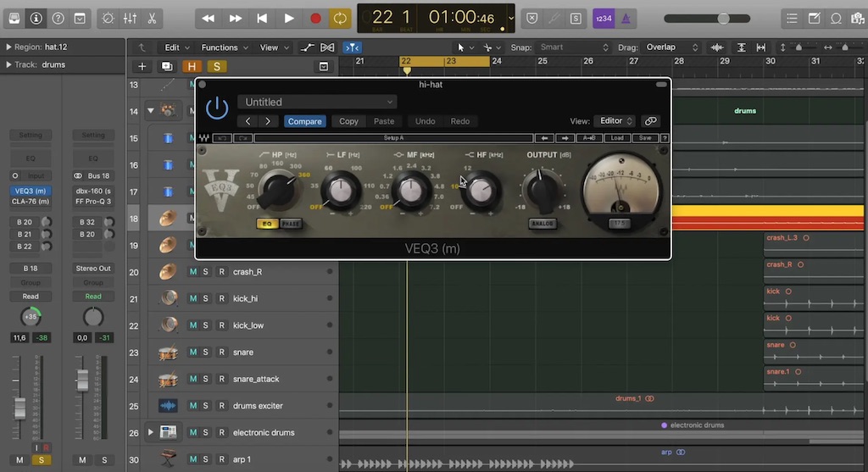Toggle the VEQ3 plugin power button
Viewport: 868px width, 472px height.
[x=217, y=108]
